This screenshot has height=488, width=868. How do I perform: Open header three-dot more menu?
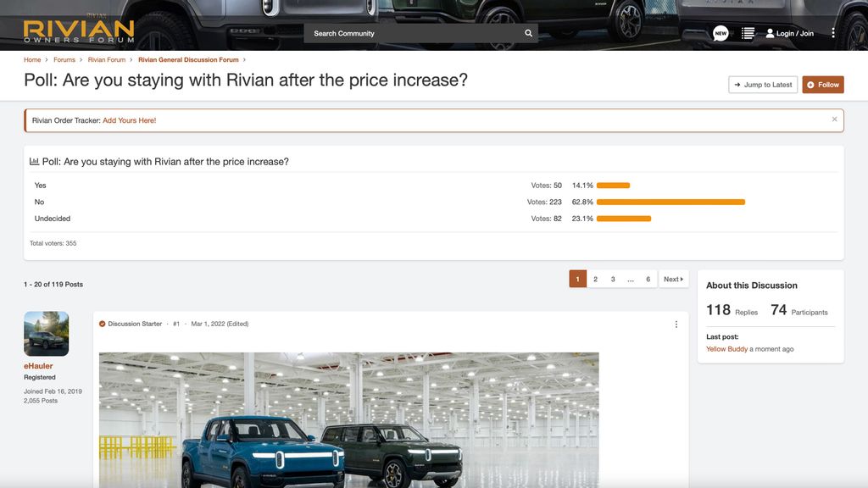tap(833, 33)
